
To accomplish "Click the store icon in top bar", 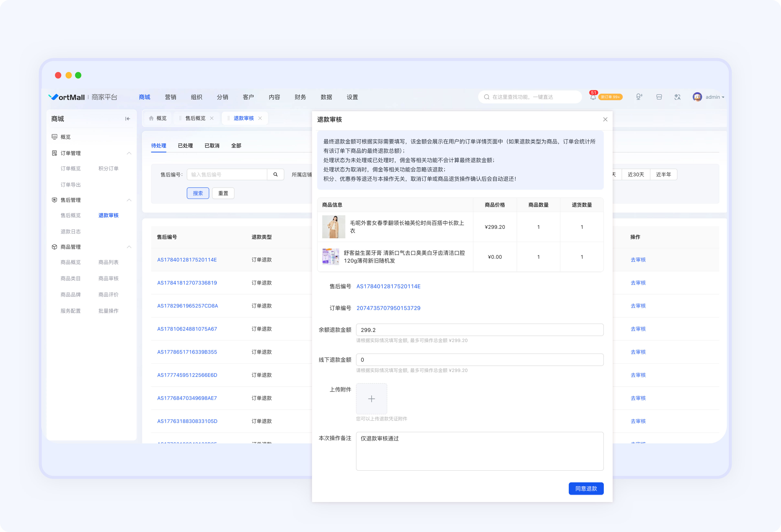I will tap(659, 97).
